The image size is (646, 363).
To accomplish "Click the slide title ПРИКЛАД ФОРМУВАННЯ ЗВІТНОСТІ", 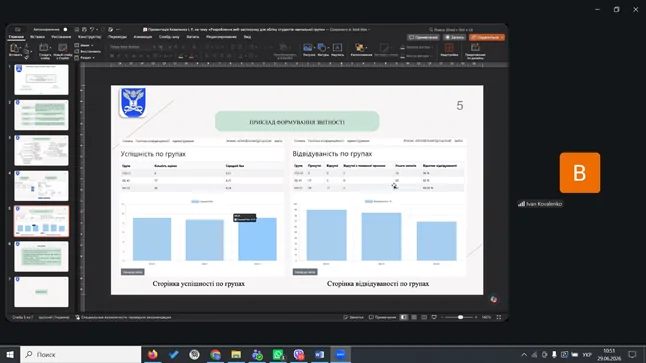I will pos(297,122).
